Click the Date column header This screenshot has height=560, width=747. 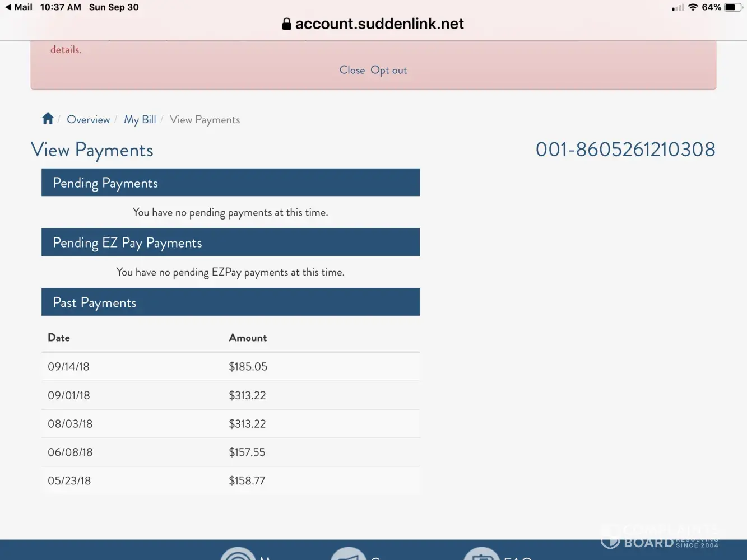(59, 338)
